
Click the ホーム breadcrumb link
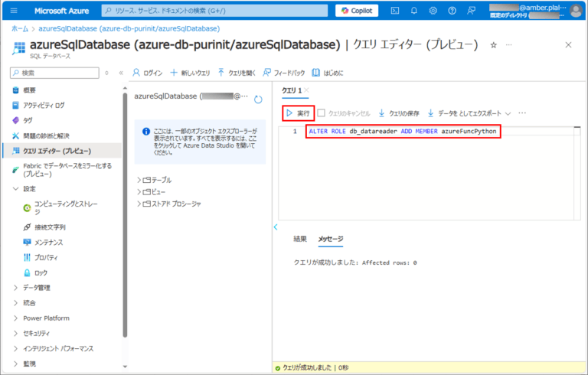pyautogui.click(x=20, y=28)
